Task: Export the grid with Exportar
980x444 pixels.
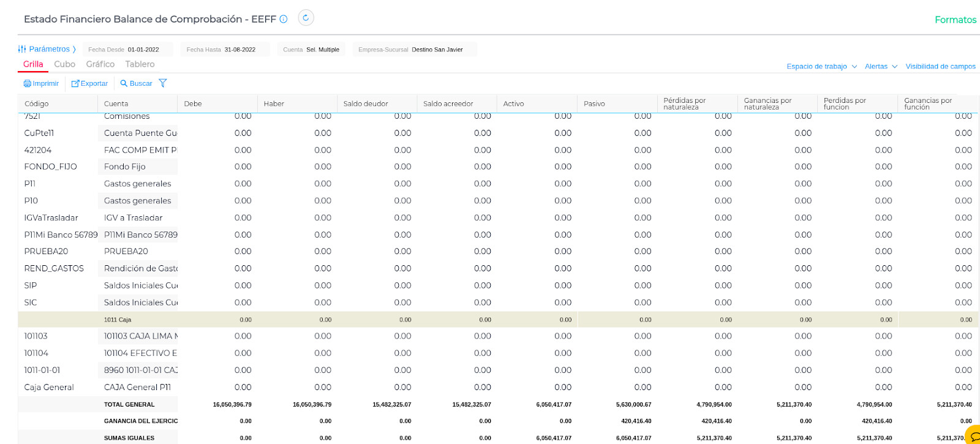Action: point(89,83)
